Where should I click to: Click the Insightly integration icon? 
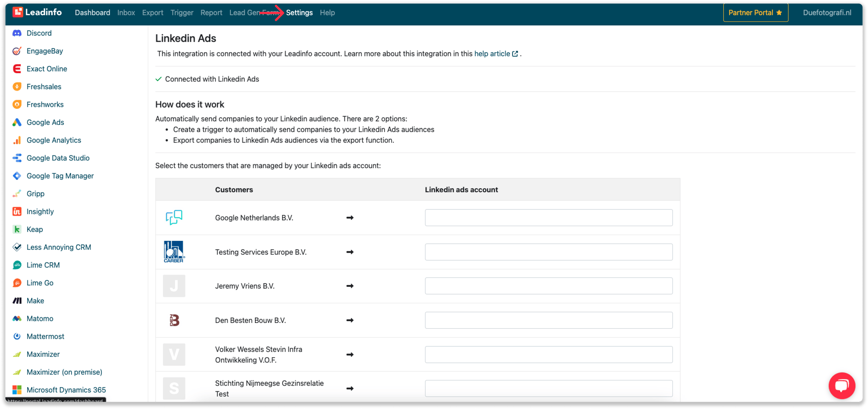[x=17, y=211]
